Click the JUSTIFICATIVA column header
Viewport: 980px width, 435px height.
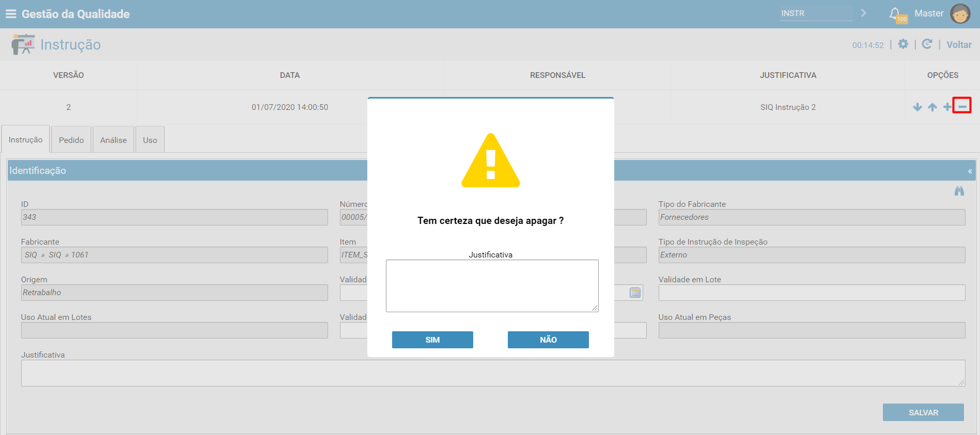click(x=788, y=75)
